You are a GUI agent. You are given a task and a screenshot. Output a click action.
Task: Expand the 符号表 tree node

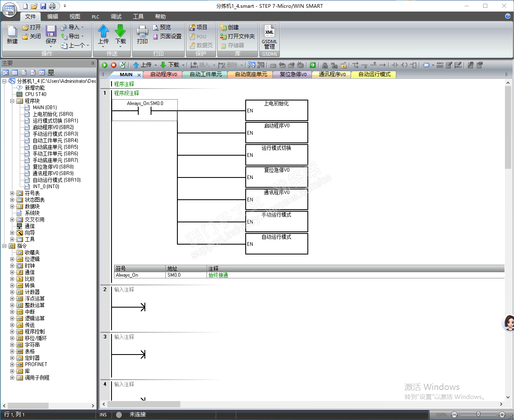(x=12, y=193)
